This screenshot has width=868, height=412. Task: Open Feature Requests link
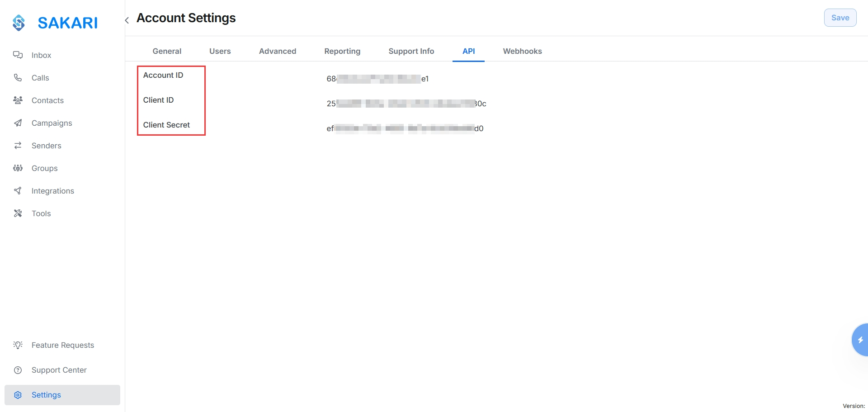tap(63, 345)
